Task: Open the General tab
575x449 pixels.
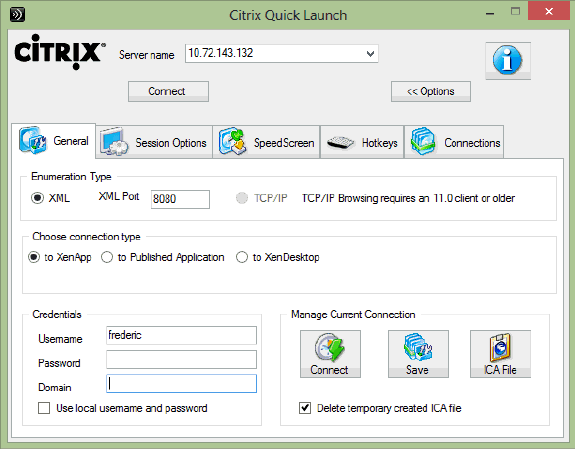Action: tap(54, 141)
